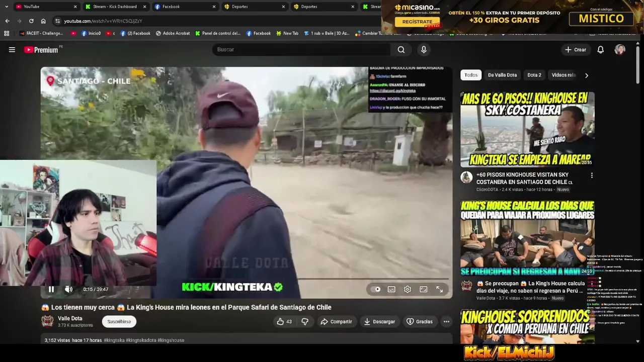Click the youtube.com address bar URL

pyautogui.click(x=103, y=21)
